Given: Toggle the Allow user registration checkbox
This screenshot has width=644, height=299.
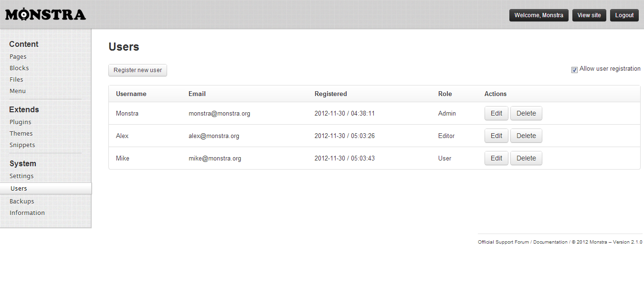Looking at the screenshot, I should tap(574, 70).
